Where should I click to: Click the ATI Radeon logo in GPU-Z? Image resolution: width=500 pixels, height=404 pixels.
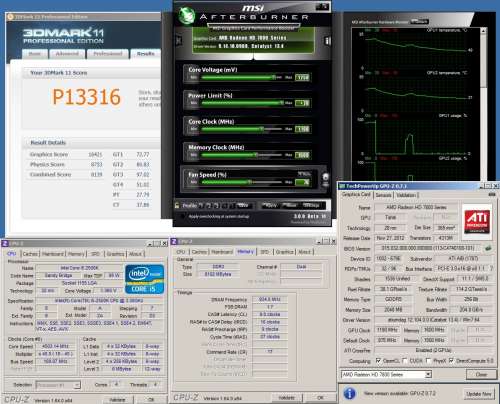coord(477,222)
